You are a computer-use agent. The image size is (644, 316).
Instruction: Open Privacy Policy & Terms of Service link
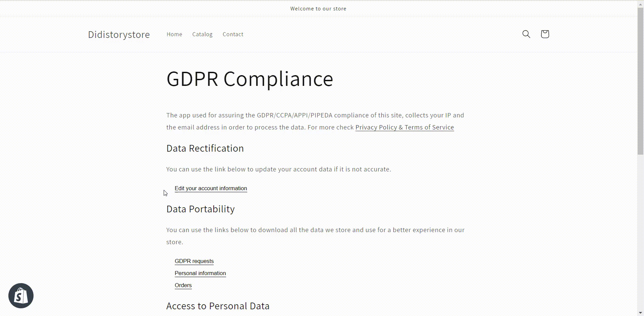pyautogui.click(x=405, y=127)
